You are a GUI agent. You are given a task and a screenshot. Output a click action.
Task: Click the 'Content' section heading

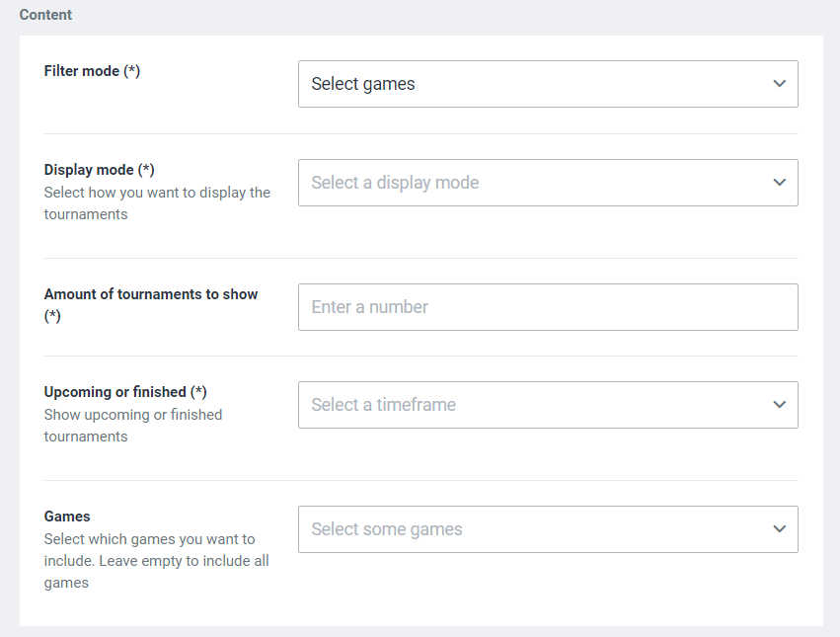click(45, 15)
